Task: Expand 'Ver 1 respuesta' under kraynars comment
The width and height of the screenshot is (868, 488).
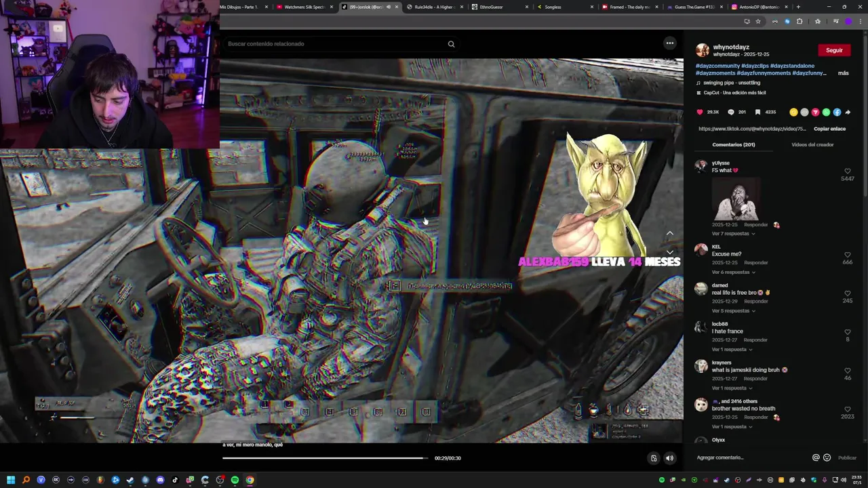Action: coord(732,388)
